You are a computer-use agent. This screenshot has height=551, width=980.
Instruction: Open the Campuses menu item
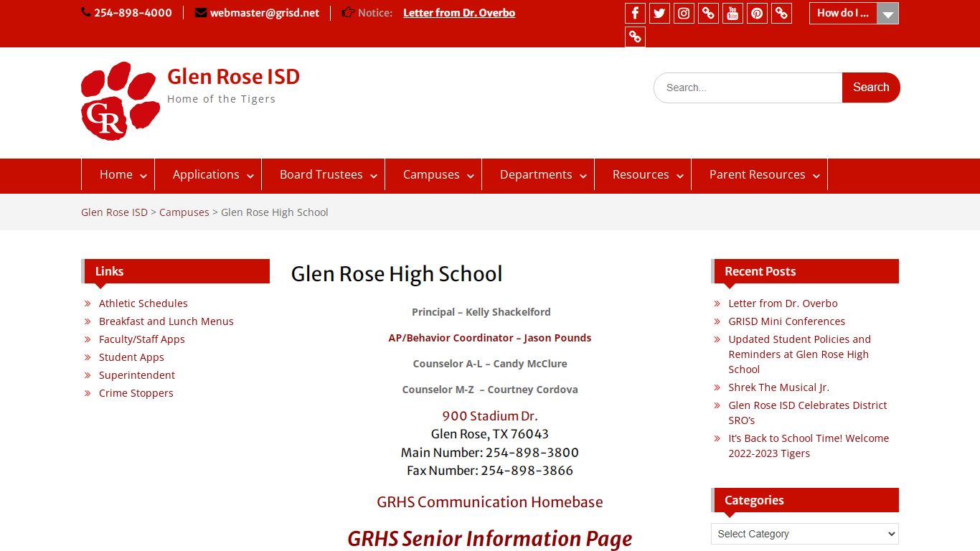tap(431, 174)
